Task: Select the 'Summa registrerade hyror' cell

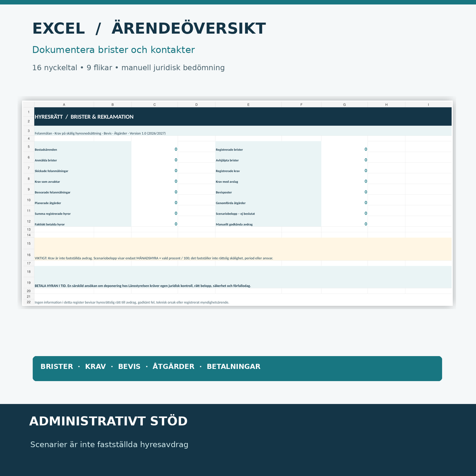Action: 83,211
